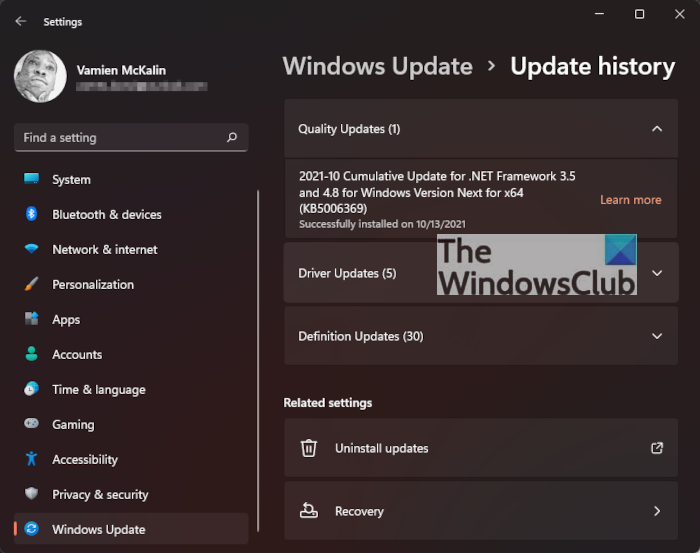The height and width of the screenshot is (553, 700).
Task: Collapse the Quality Updates section chevron
Action: [x=657, y=129]
